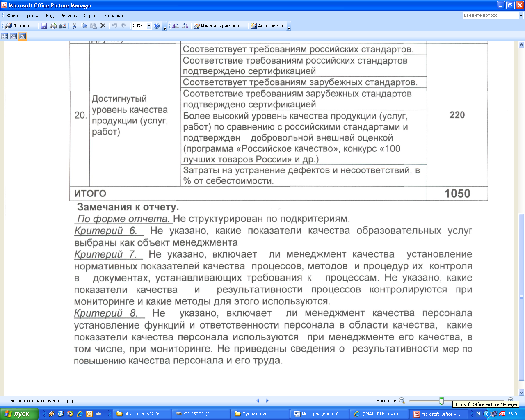Click the ATI tray icon
The image size is (525, 420).
click(x=502, y=414)
